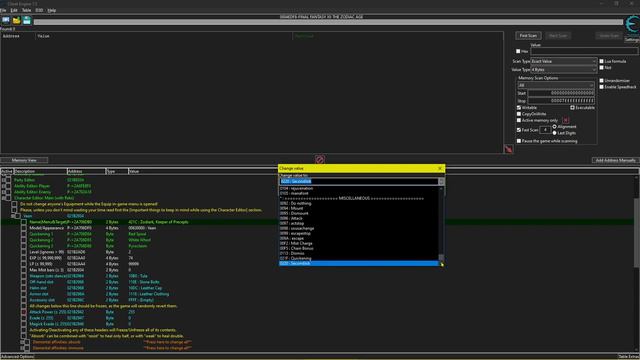Click the Change value combo box arrow
Image resolution: width=640 pixels, height=360 pixels.
[441, 181]
